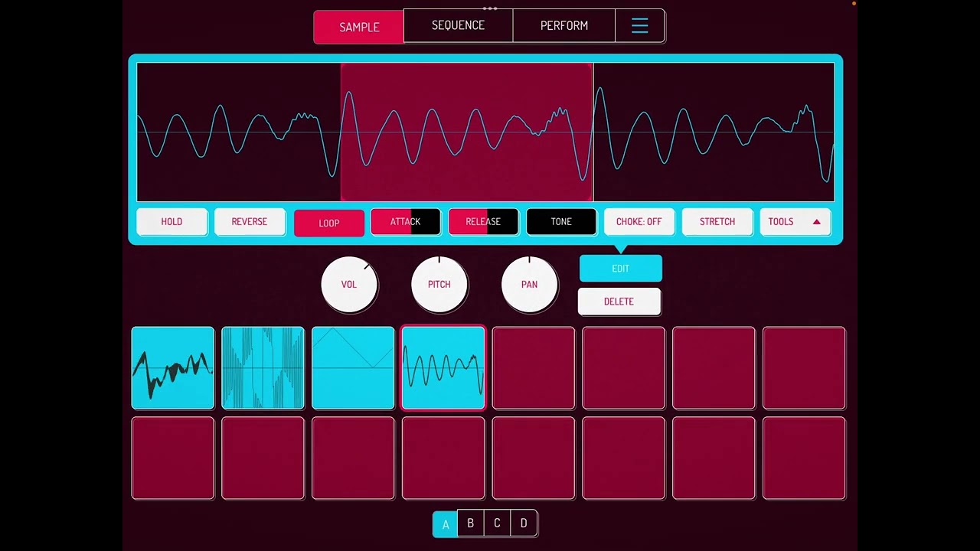Expand the TOOLS dropdown
This screenshot has width=980, height=551.
[x=795, y=222]
